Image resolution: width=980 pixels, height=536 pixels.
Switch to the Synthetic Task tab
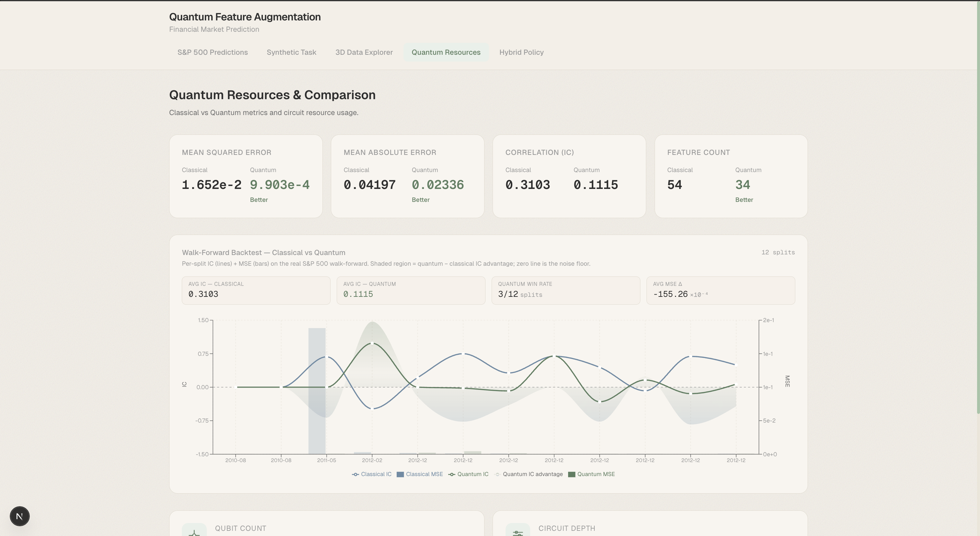(x=291, y=52)
